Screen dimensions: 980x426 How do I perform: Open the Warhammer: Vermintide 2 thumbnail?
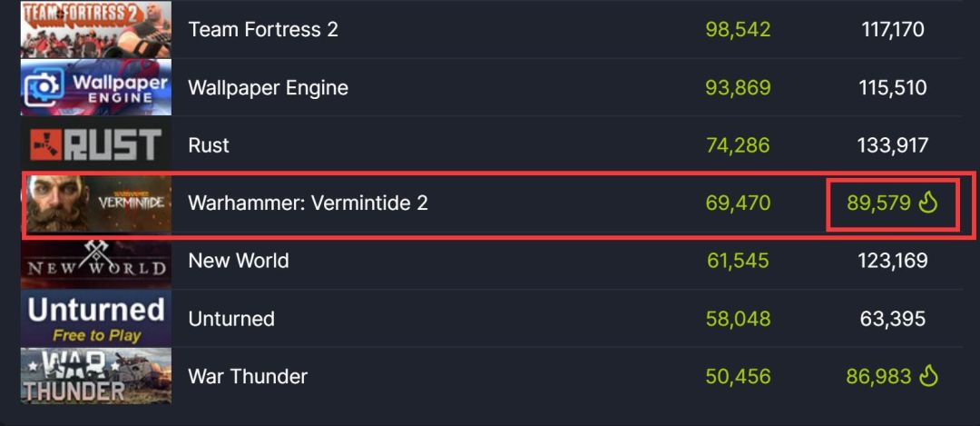[x=96, y=203]
